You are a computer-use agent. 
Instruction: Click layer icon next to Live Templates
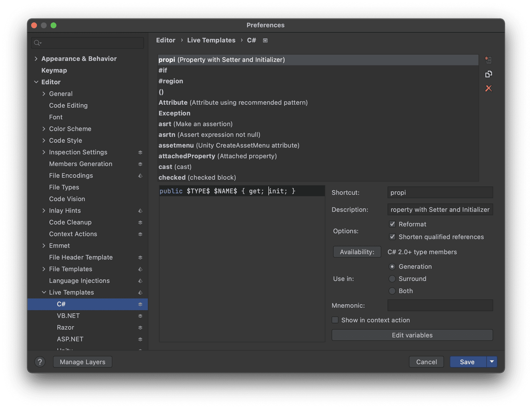140,293
